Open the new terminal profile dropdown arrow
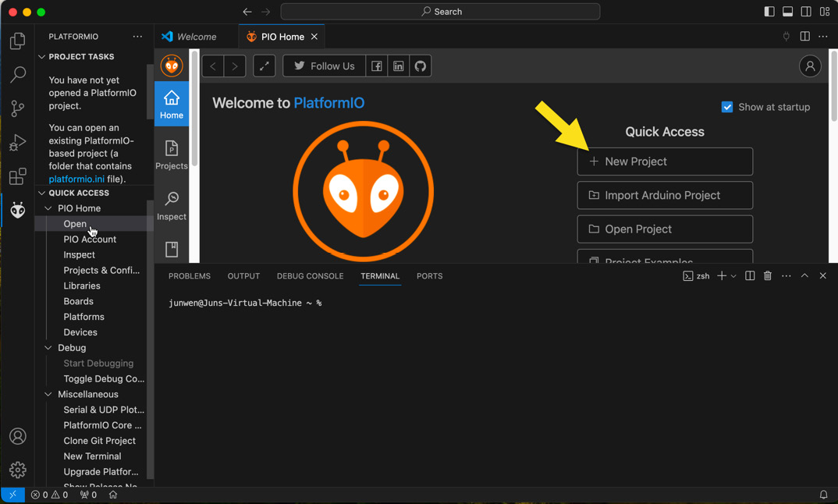This screenshot has width=838, height=504. [733, 275]
